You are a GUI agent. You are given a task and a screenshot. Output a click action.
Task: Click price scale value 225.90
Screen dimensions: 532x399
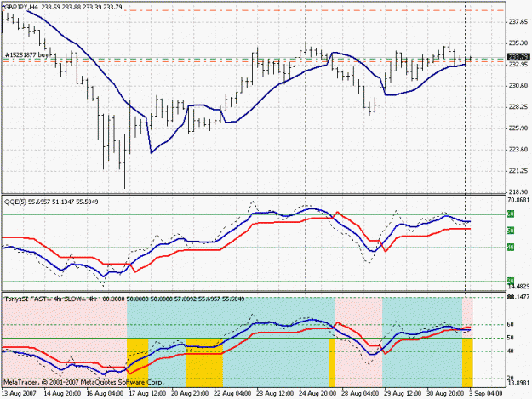click(x=518, y=128)
